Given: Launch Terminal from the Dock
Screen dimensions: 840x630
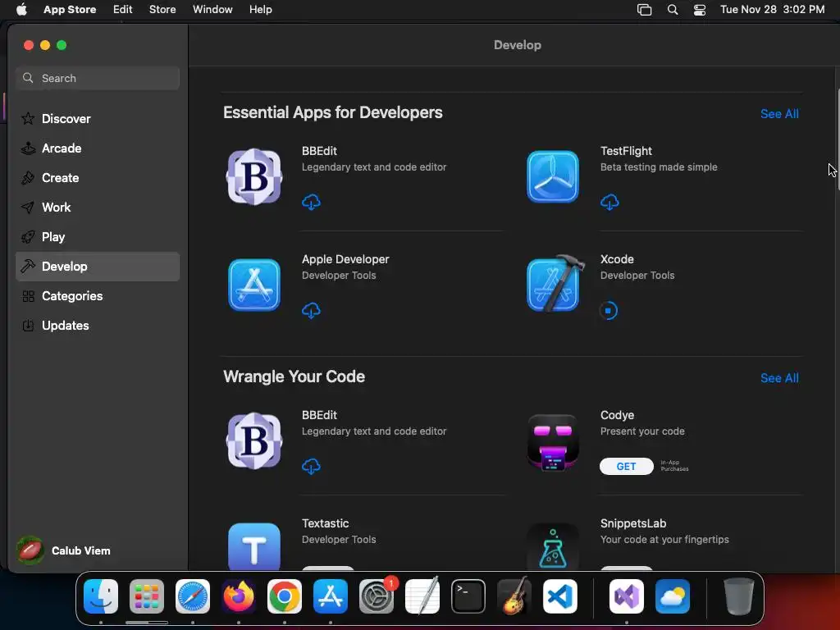Looking at the screenshot, I should (x=468, y=596).
